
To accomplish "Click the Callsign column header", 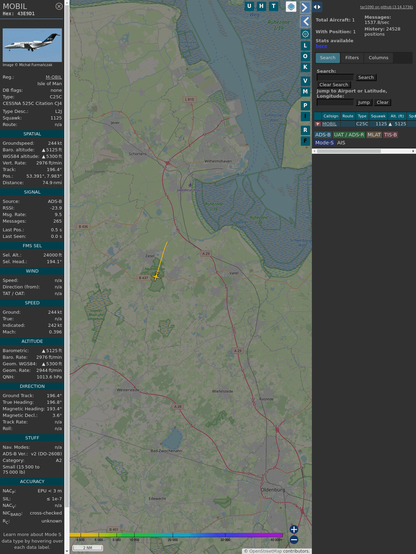I will 331,116.
